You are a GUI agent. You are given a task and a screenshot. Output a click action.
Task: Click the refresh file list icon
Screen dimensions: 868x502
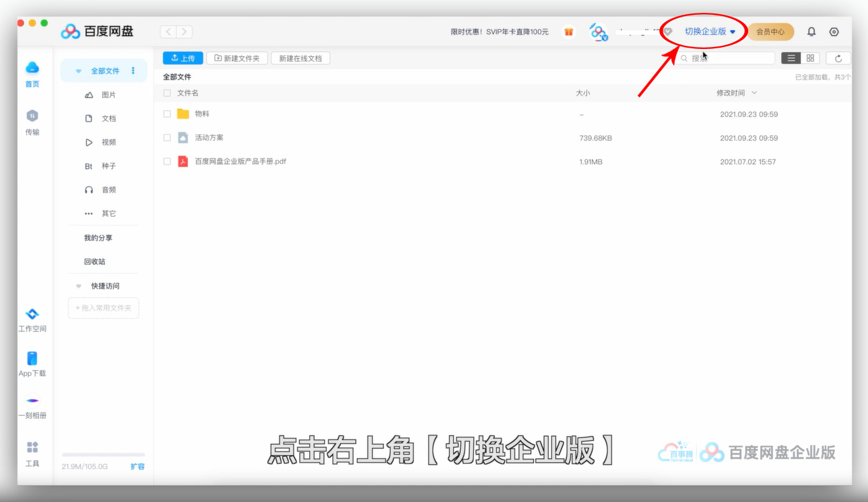point(838,58)
